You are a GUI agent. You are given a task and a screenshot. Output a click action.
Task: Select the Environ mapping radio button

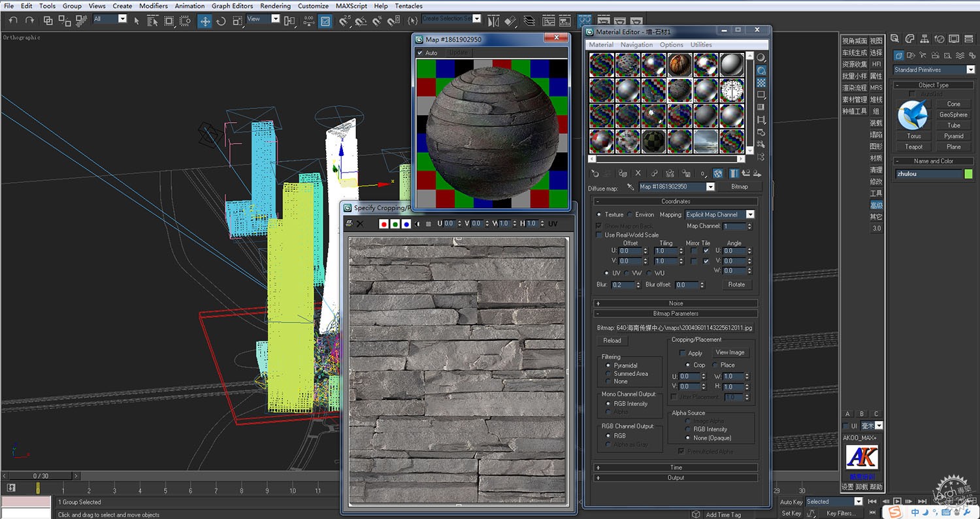630,214
